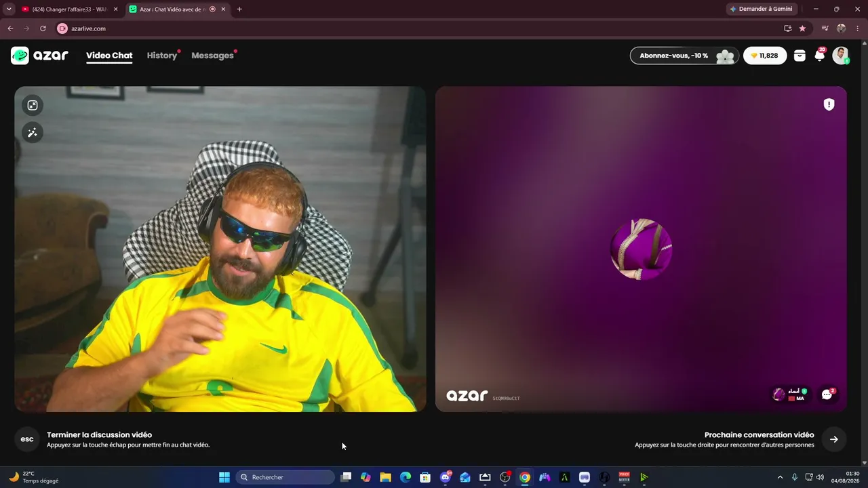Show hidden system tray icons
The width and height of the screenshot is (868, 488).
(x=780, y=477)
